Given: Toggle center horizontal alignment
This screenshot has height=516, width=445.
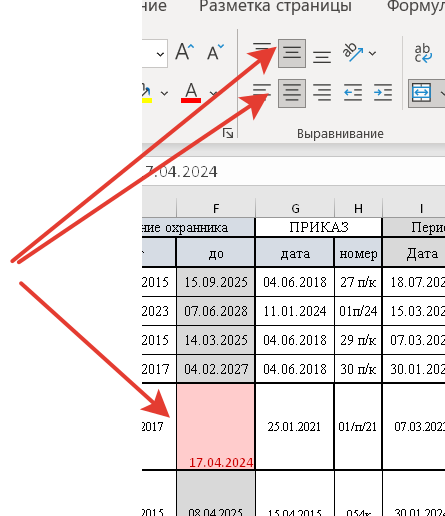Looking at the screenshot, I should (292, 93).
